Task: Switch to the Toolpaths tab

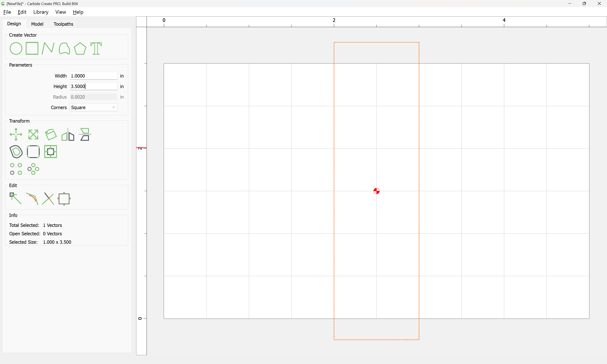Action: pyautogui.click(x=63, y=24)
